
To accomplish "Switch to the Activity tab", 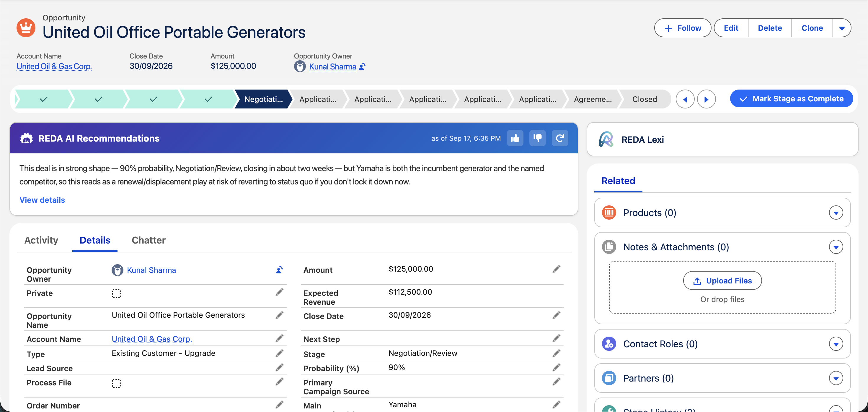I will point(41,240).
